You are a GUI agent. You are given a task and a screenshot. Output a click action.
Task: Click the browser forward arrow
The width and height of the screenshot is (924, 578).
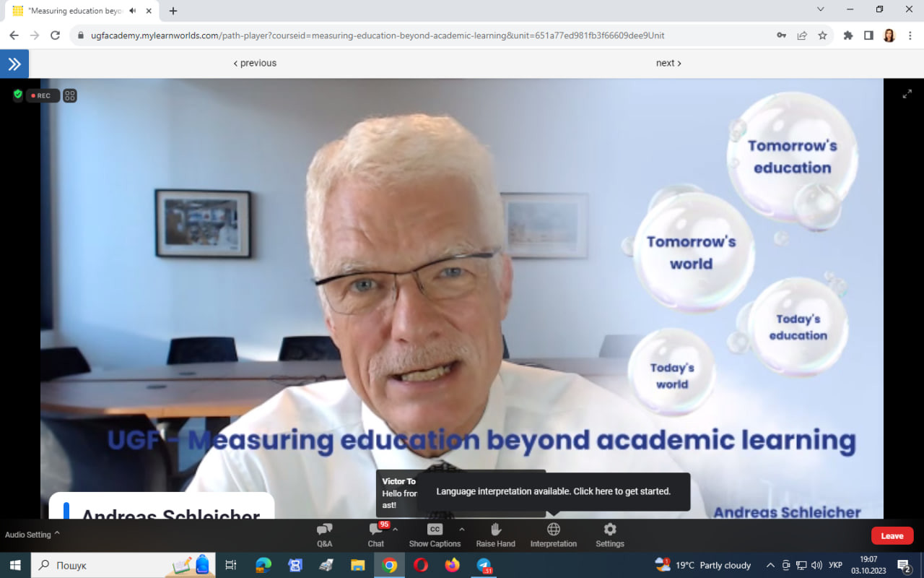pyautogui.click(x=35, y=35)
